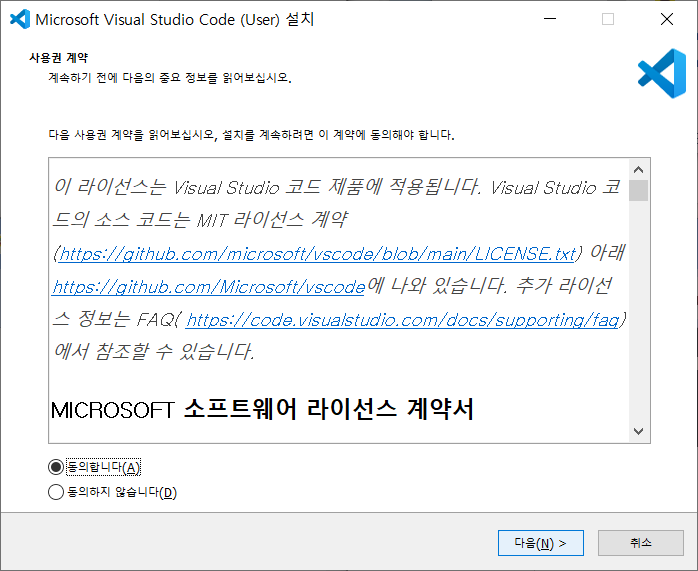Open the LICENSE.txt GitHub link
Screen dimensions: 698x571
click(x=318, y=254)
